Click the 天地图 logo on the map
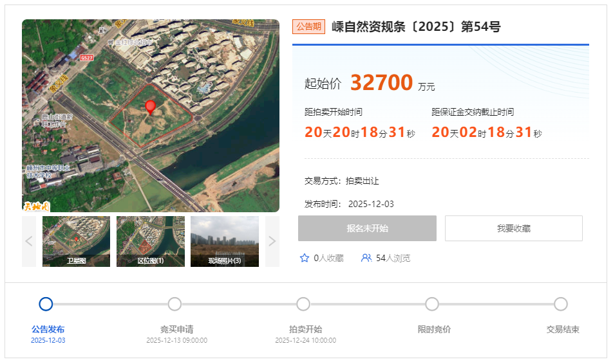This screenshot has width=613, height=364. (36, 206)
